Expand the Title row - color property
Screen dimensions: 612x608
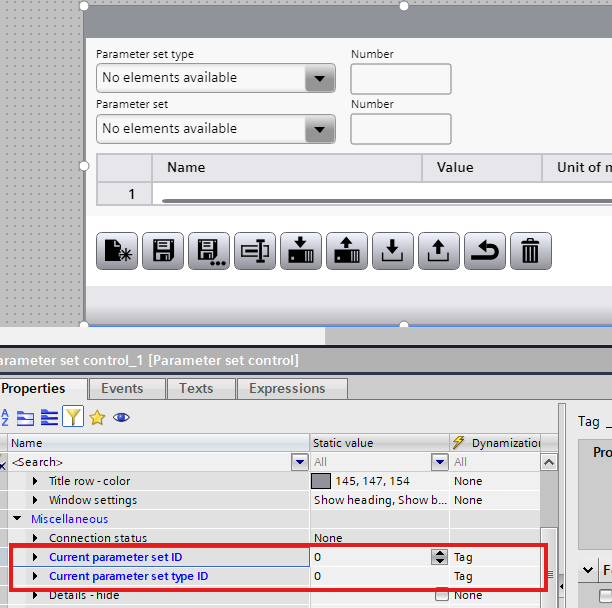point(35,481)
